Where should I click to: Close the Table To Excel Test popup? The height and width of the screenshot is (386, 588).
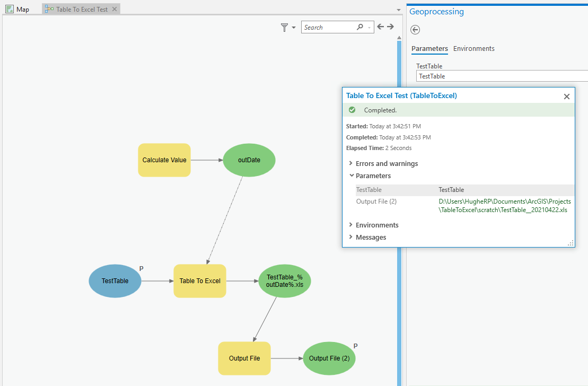coord(566,96)
